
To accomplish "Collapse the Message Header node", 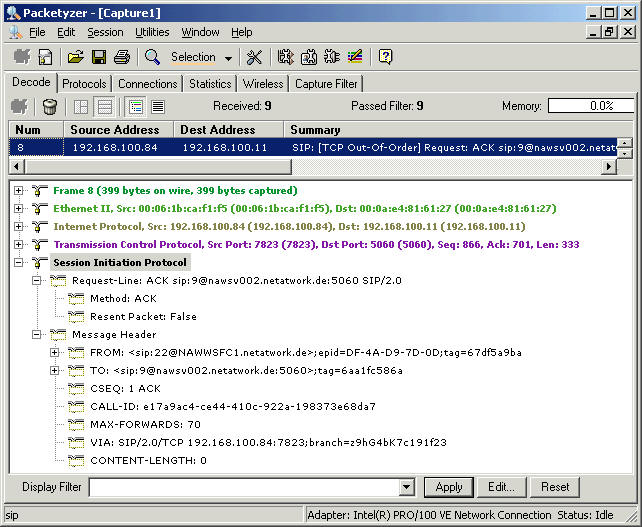I will click(x=36, y=335).
